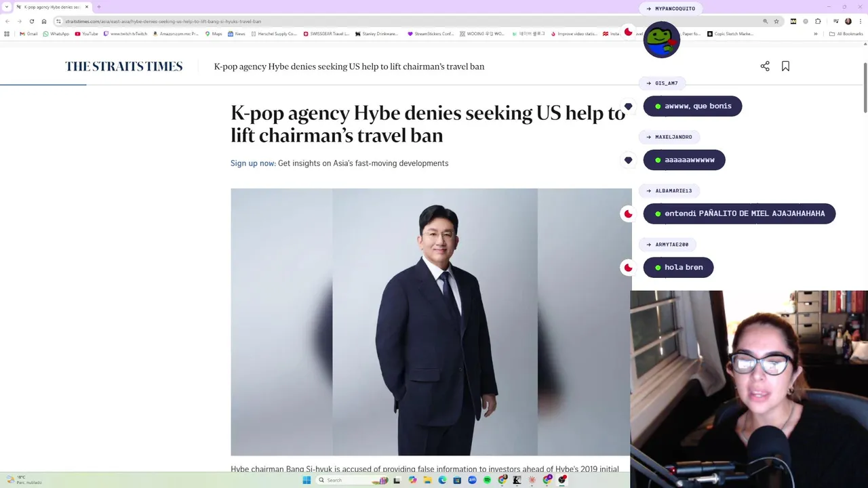Open the Maps bookmark
The image size is (868, 488).
pyautogui.click(x=214, y=33)
